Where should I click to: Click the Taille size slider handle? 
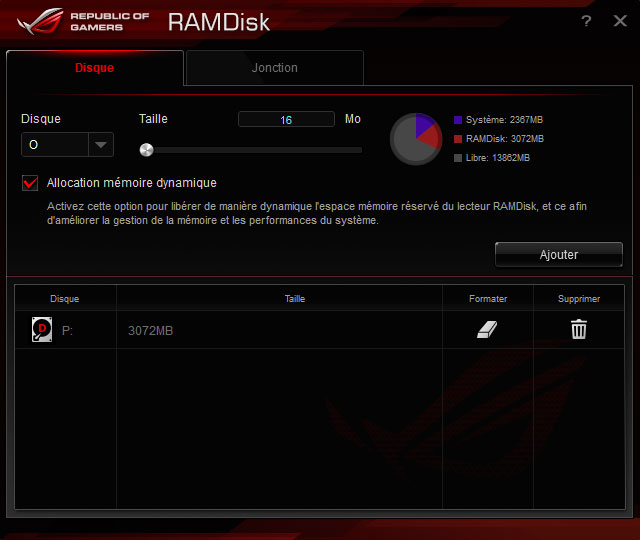(x=146, y=150)
